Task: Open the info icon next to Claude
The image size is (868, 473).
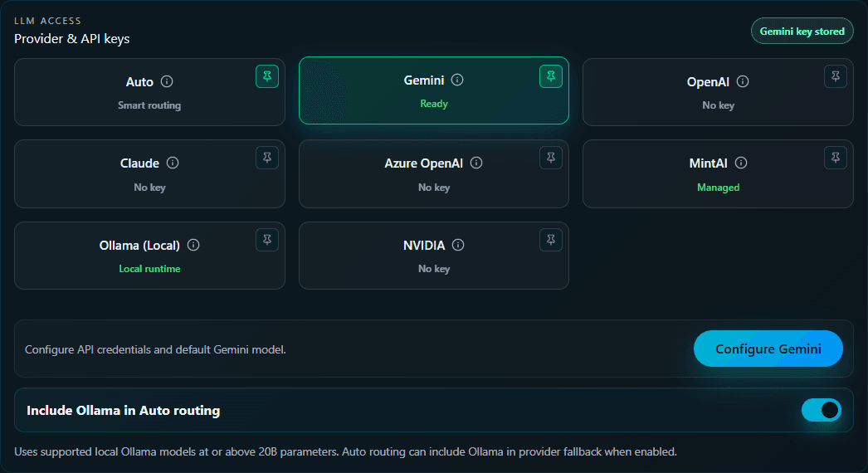Action: pyautogui.click(x=173, y=163)
